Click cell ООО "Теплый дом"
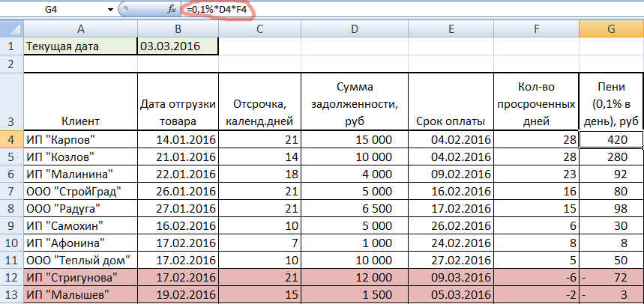Screen dimensions: 644x304 pos(80,260)
